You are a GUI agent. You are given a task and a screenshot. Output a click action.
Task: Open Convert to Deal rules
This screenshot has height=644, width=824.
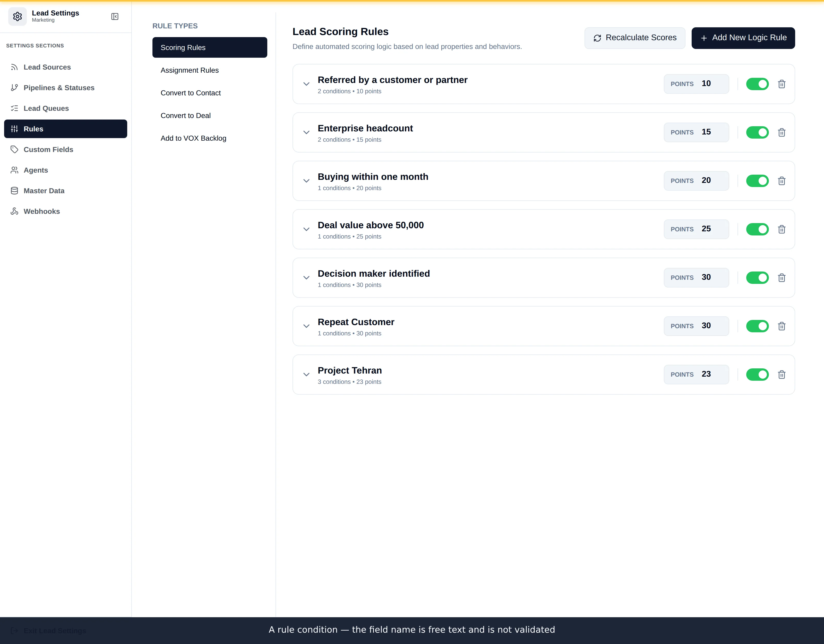click(210, 115)
